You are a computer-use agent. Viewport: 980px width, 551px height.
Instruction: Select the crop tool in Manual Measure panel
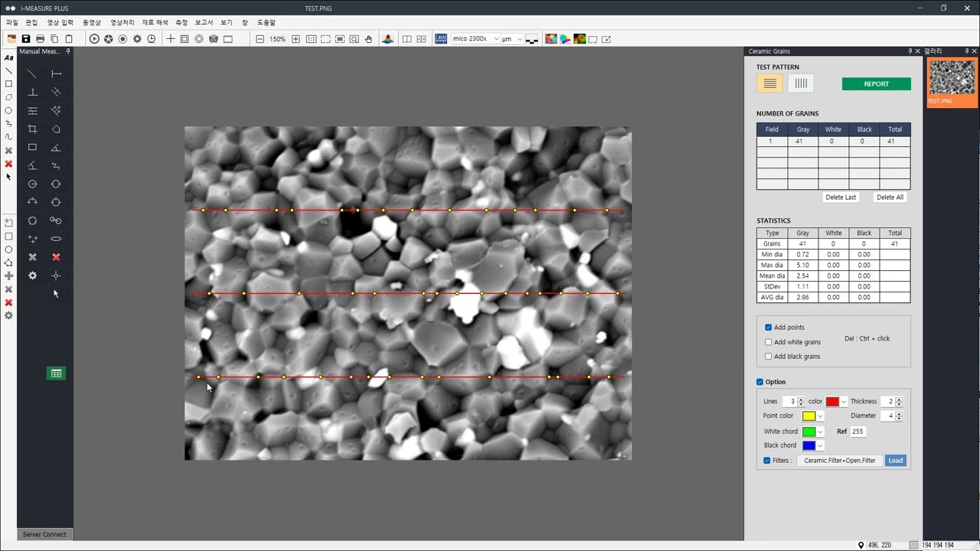point(32,129)
